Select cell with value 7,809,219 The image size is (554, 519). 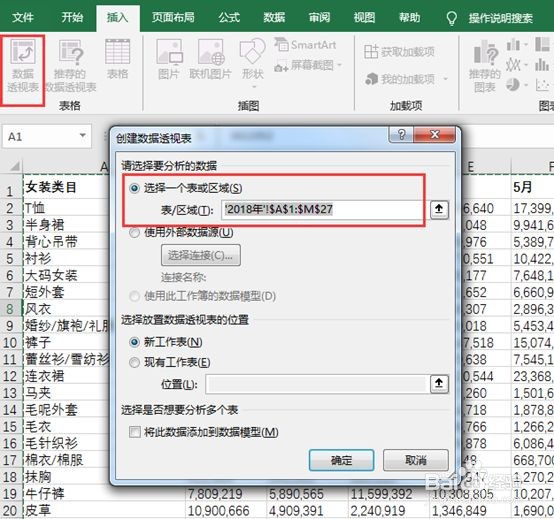pyautogui.click(x=225, y=494)
